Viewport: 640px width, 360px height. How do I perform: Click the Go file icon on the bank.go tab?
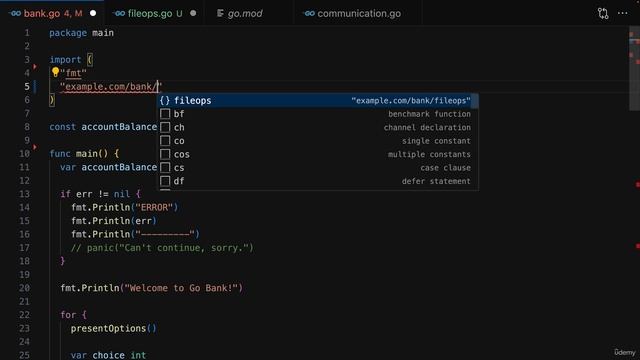coord(15,13)
